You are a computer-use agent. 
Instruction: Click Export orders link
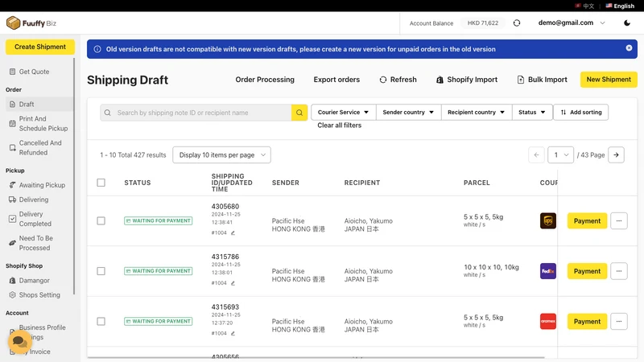[336, 80]
